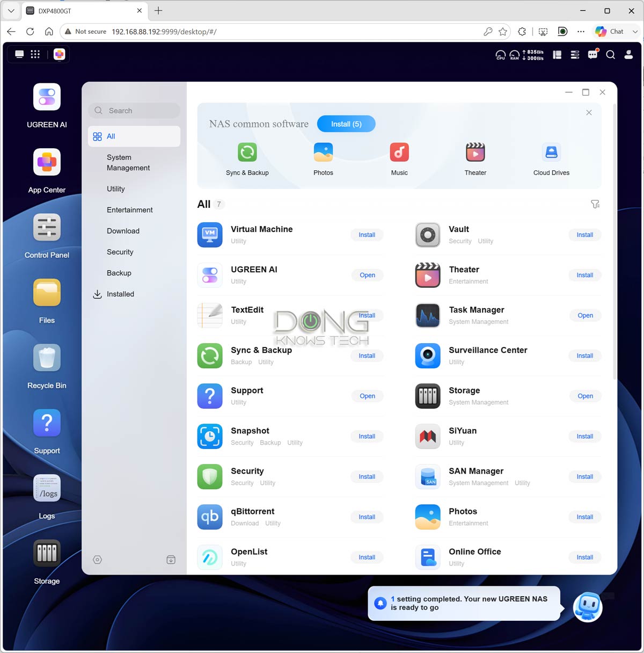This screenshot has height=653, width=644.
Task: Click the Vault app icon
Action: (x=428, y=235)
